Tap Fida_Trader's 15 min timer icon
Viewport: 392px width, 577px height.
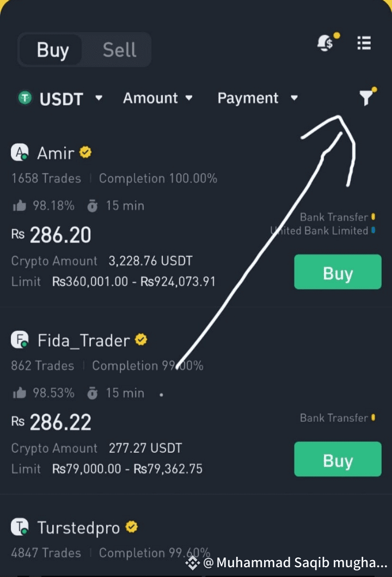click(93, 393)
